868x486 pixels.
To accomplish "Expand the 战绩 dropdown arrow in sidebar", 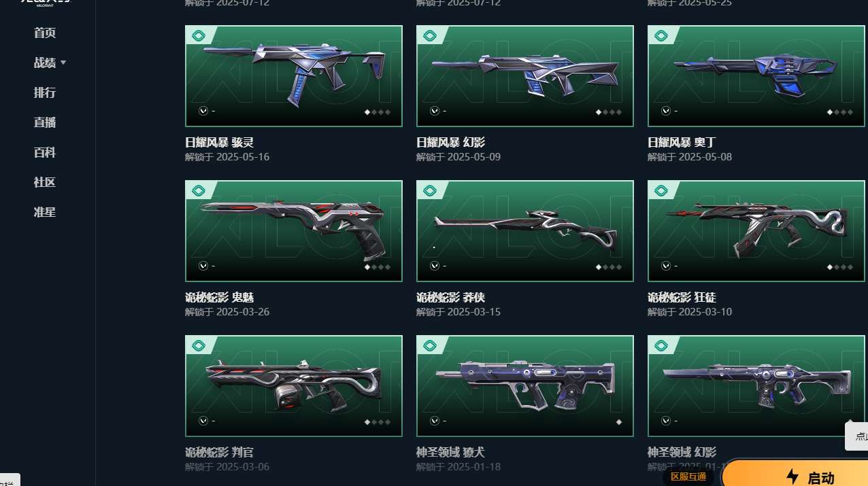I will [x=63, y=63].
